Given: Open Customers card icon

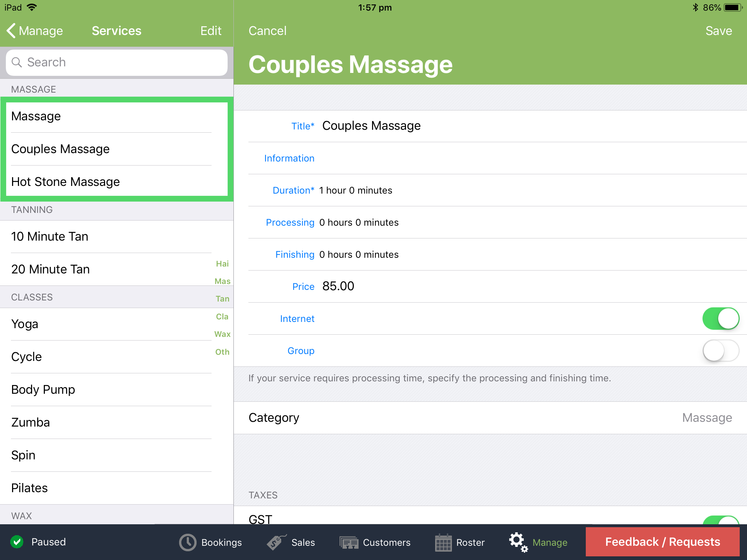Looking at the screenshot, I should click(349, 542).
